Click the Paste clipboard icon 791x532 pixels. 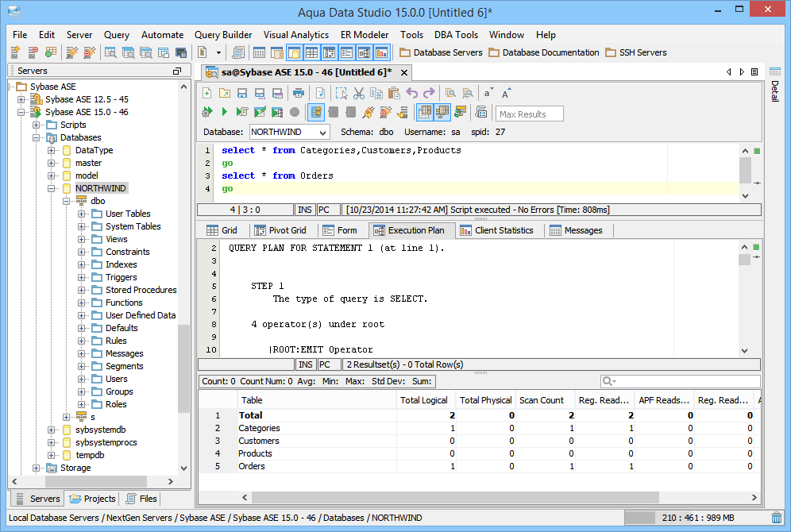coord(393,93)
